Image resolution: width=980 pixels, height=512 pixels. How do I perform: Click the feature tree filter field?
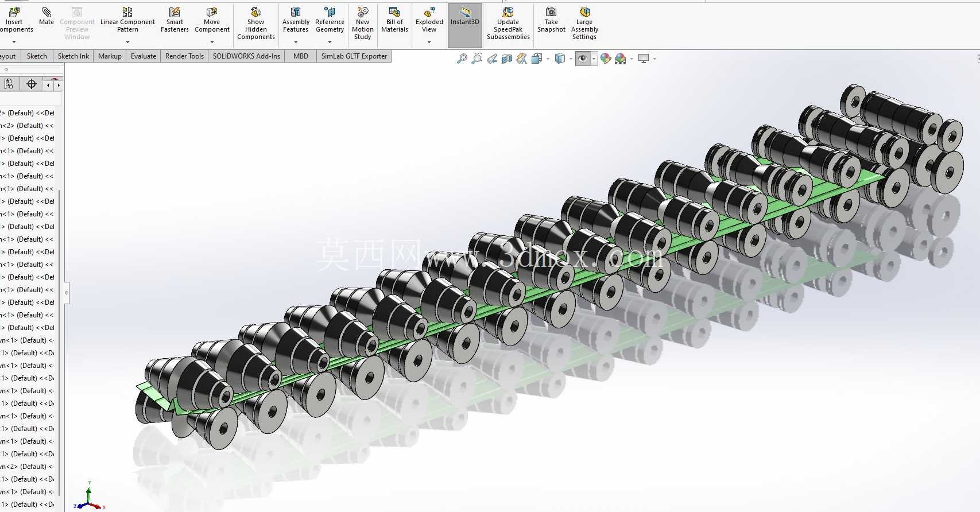[30, 100]
